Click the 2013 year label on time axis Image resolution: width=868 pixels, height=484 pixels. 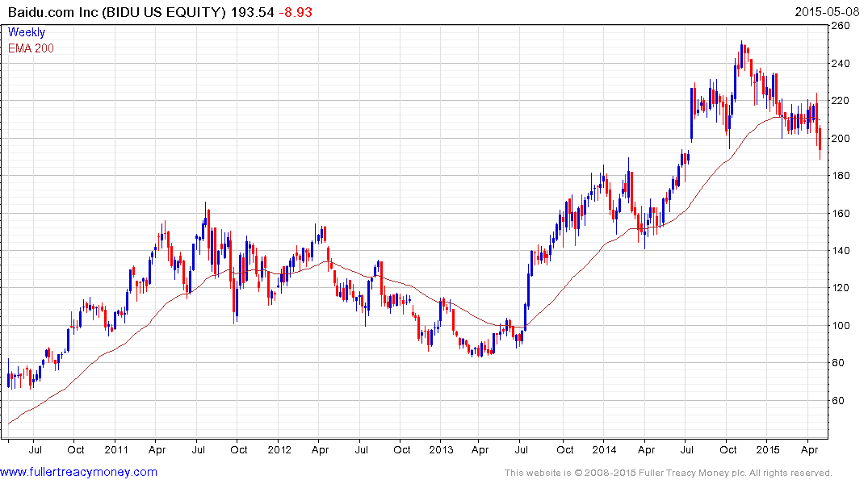click(441, 449)
